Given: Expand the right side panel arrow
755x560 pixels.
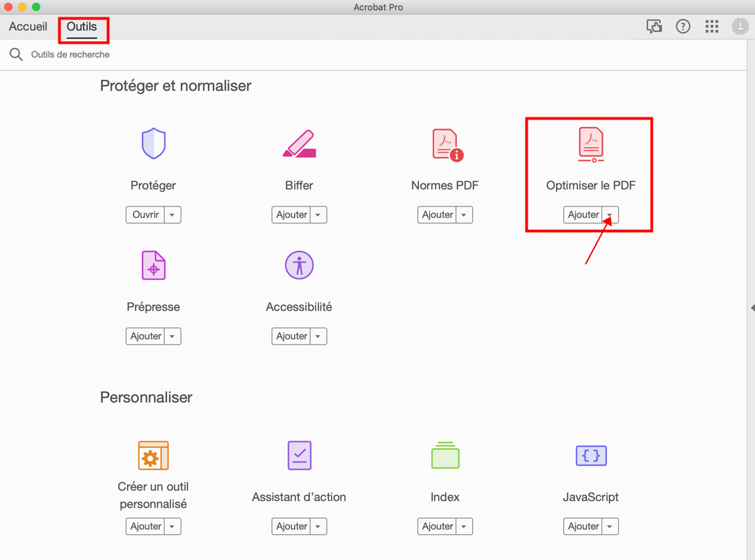Looking at the screenshot, I should [753, 308].
